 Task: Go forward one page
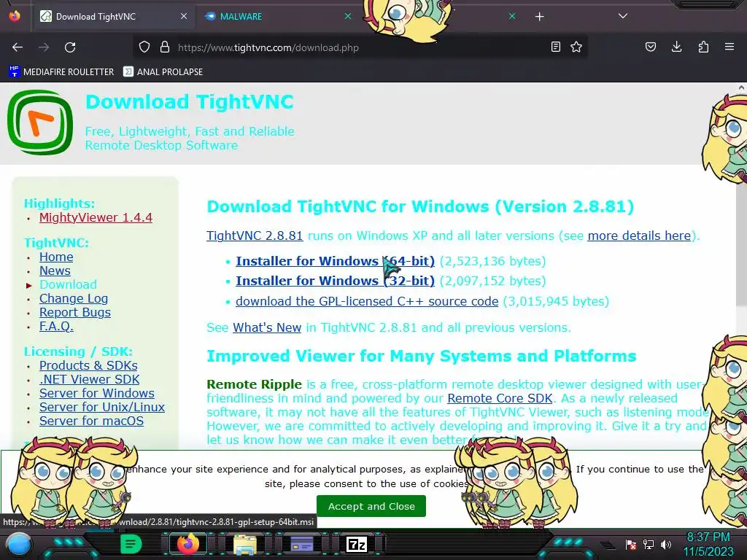(x=44, y=47)
